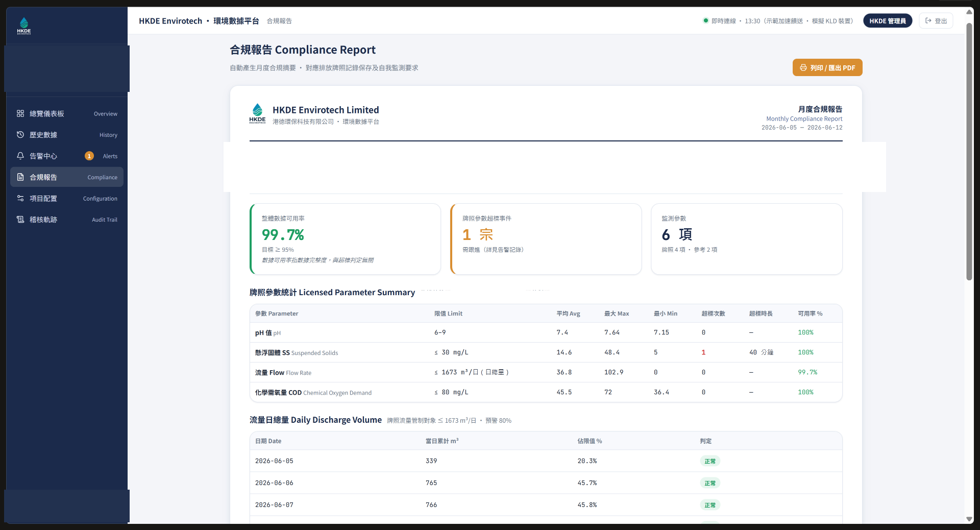Screen dimensions: 980x530
Task: Click the 6 項 monitored parameters card
Action: tap(747, 239)
